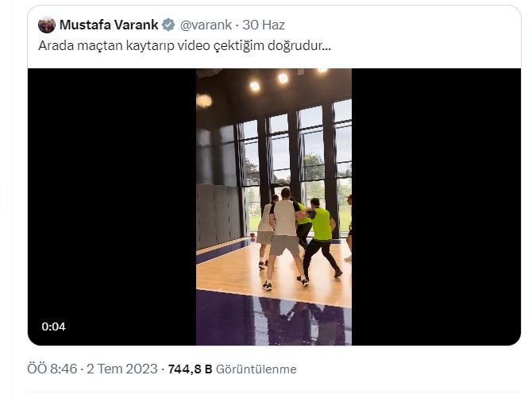This screenshot has width=532, height=398.
Task: Click the blue verified badge
Action: (168, 25)
